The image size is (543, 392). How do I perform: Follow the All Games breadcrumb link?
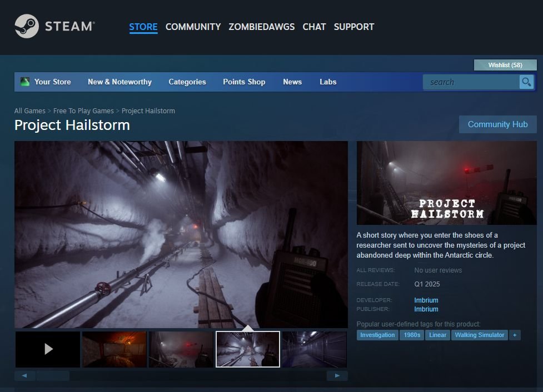(x=30, y=110)
